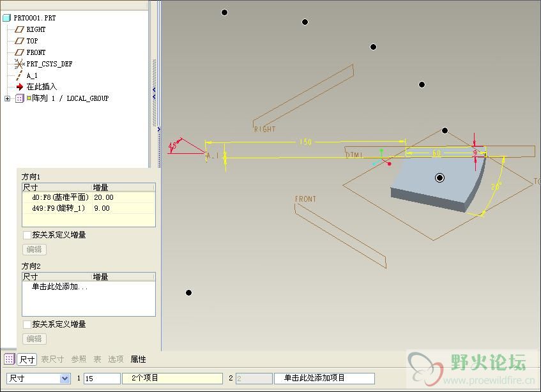541x392 pixels.
Task: Click the pattern lead instance circled dot
Action: coord(439,178)
